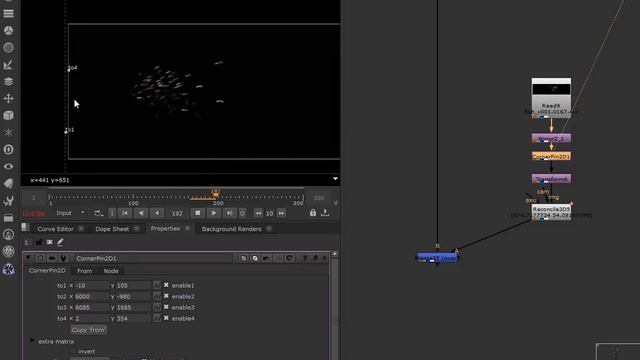The width and height of the screenshot is (640, 360).
Task: Float the CornerPin2D1 properties panel
Action: (x=315, y=258)
